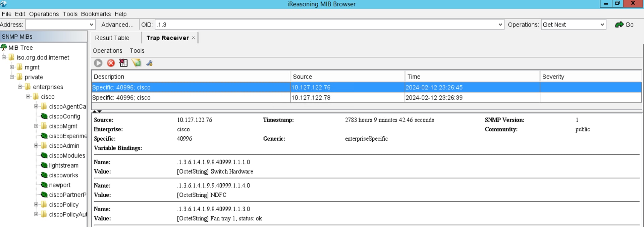
Task: Click the split pane collapse arrows
Action: 97,111
